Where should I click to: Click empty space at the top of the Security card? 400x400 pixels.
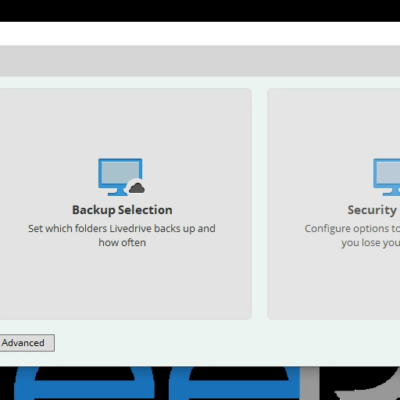click(x=333, y=120)
